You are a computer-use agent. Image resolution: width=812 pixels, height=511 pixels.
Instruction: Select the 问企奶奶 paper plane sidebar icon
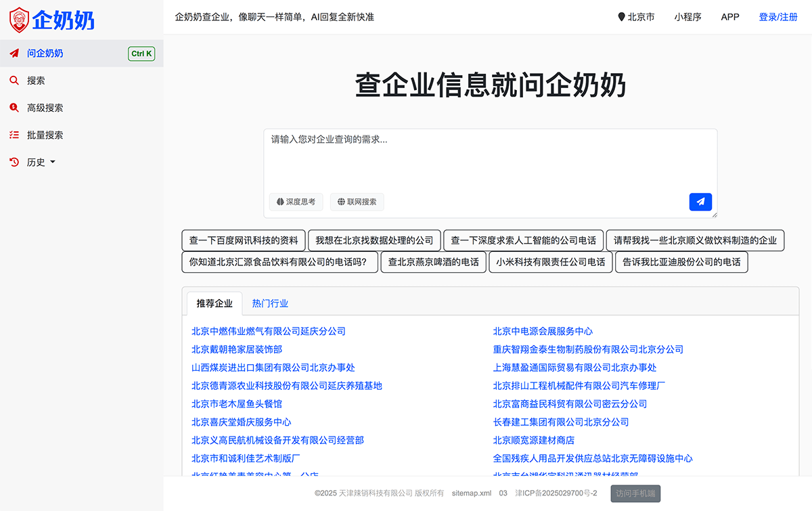point(14,53)
